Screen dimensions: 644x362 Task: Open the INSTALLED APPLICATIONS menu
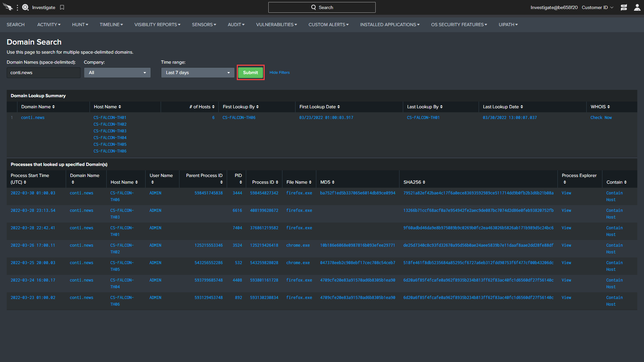[390, 24]
